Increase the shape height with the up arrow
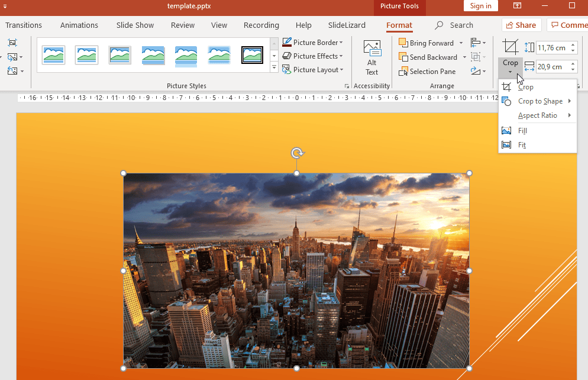The height and width of the screenshot is (380, 588). (573, 45)
